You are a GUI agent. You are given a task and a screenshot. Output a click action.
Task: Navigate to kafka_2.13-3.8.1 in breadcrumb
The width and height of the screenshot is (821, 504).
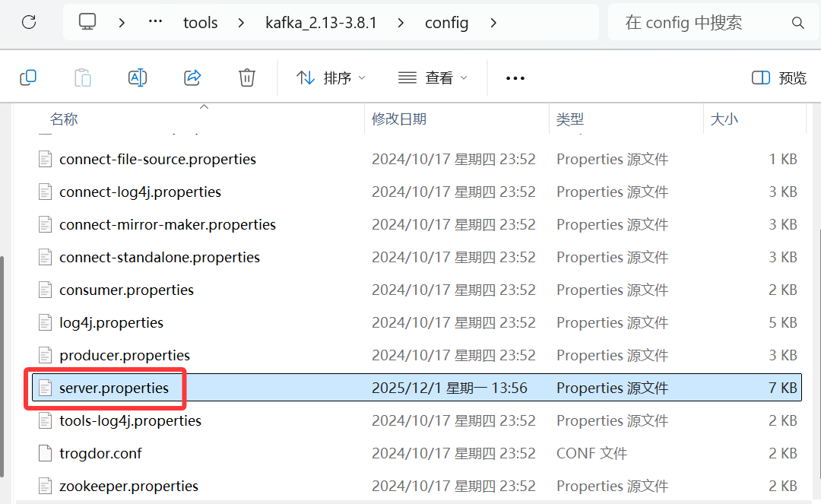pos(321,23)
